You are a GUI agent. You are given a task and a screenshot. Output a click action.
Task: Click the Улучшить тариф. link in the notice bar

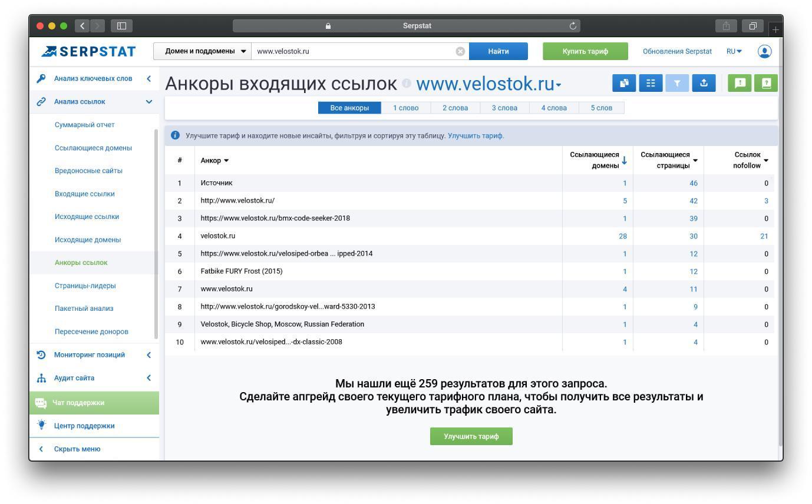click(476, 135)
